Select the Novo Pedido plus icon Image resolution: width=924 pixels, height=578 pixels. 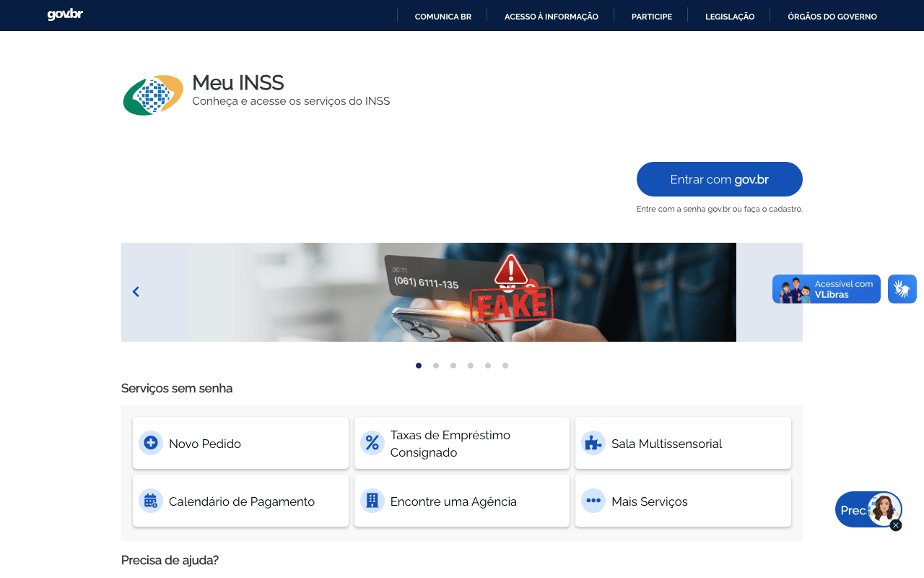click(x=150, y=443)
